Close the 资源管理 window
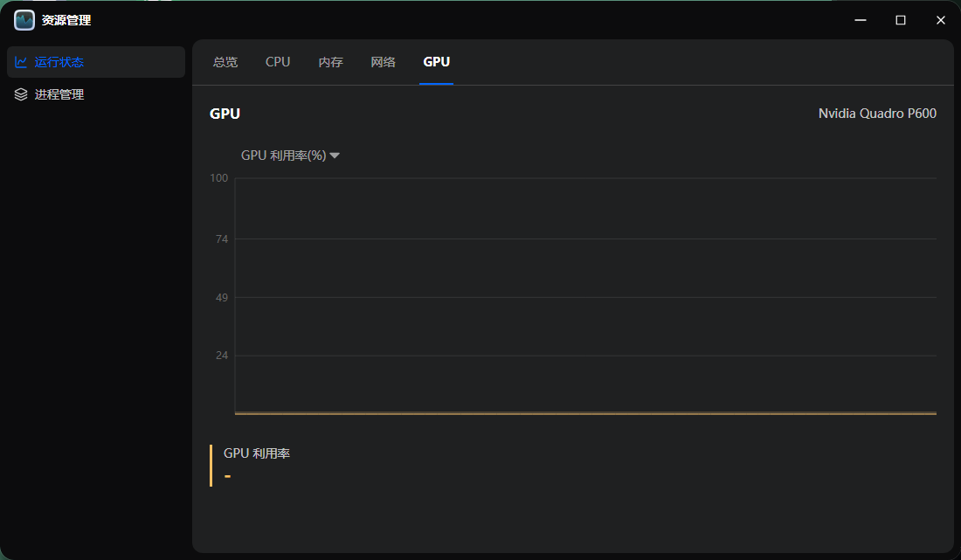 [x=941, y=20]
